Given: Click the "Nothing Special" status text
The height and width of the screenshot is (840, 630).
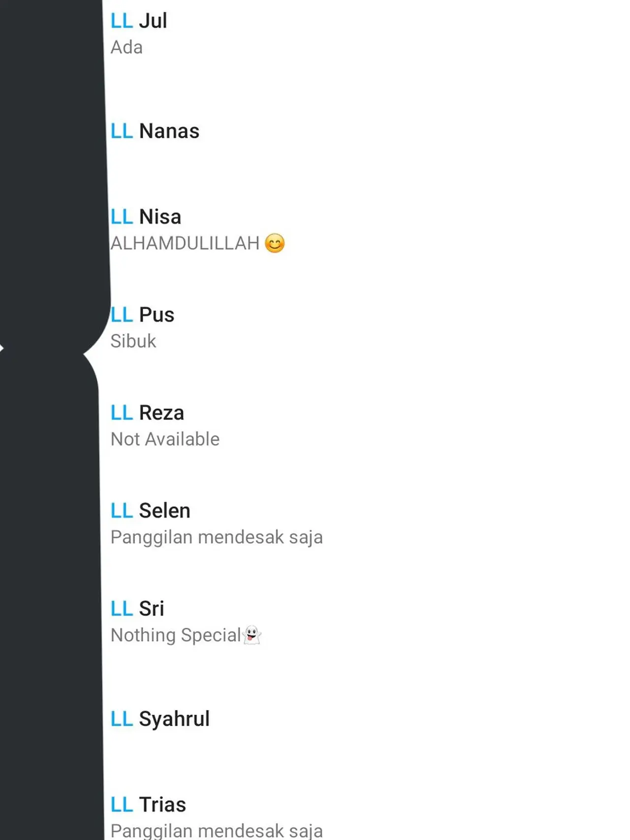Looking at the screenshot, I should click(x=176, y=635).
